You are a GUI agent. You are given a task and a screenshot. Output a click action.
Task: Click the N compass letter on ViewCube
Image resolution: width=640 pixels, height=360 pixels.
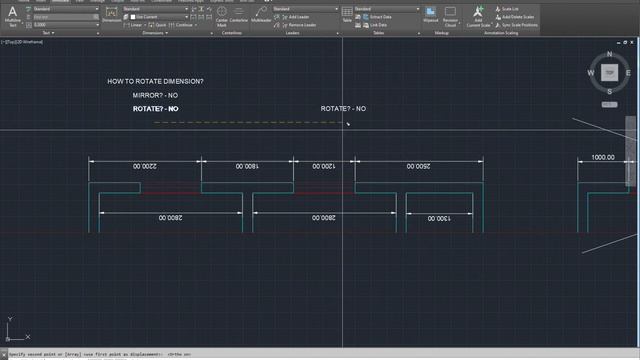click(609, 54)
